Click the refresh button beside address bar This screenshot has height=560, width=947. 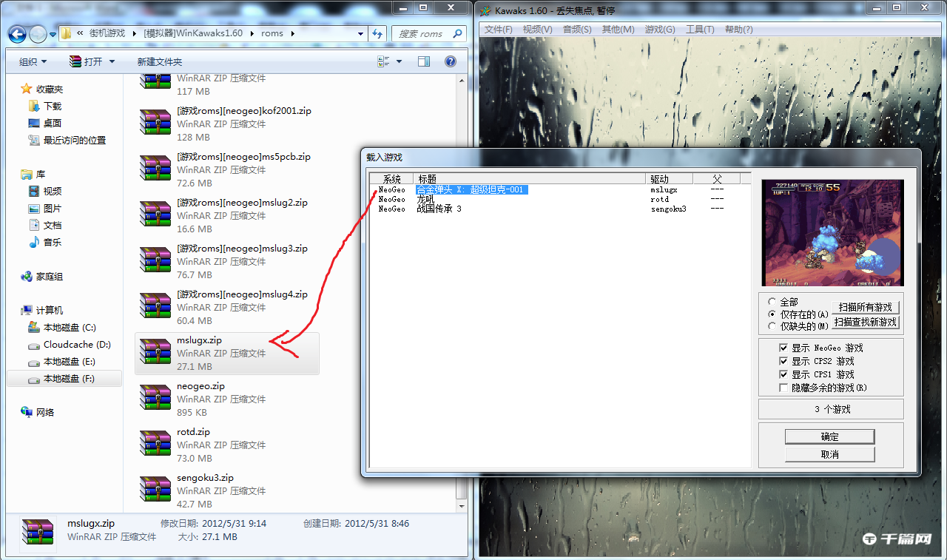378,34
